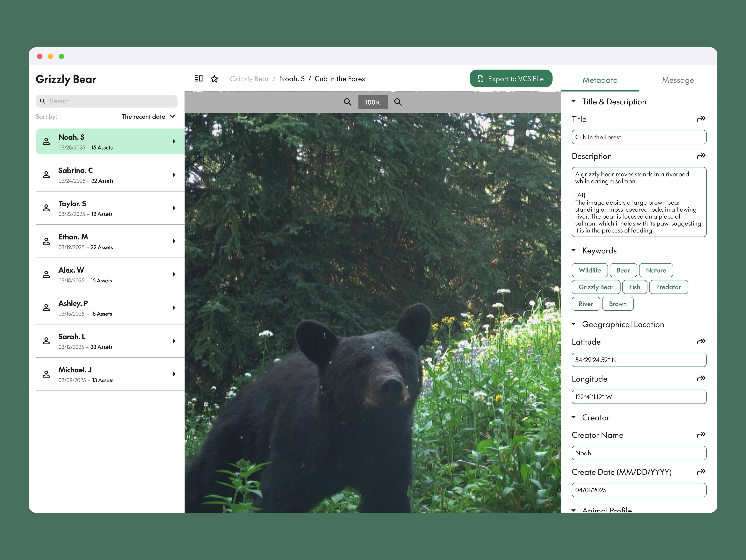Image resolution: width=746 pixels, height=560 pixels.
Task: Mark the asset as favorite with the star
Action: (x=214, y=79)
